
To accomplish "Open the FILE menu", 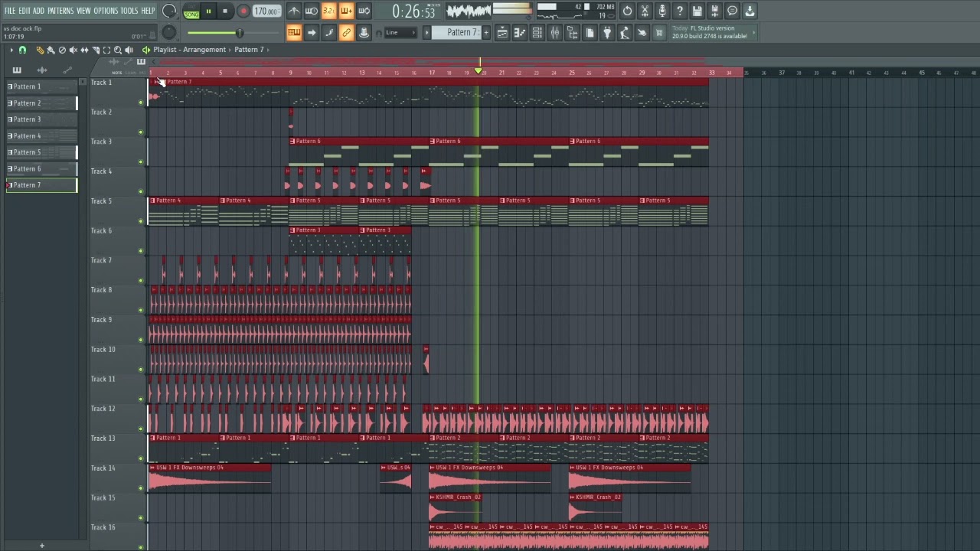I will pyautogui.click(x=10, y=11).
